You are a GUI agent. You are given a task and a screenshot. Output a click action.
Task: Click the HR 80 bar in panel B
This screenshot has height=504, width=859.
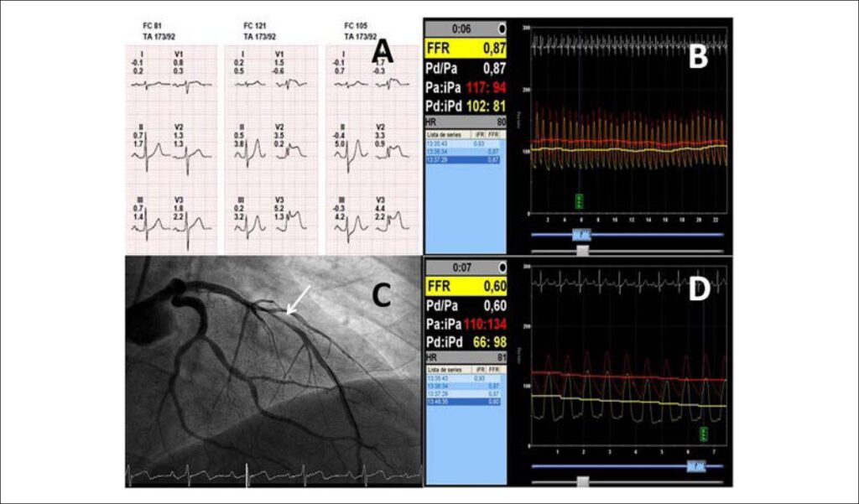point(466,122)
